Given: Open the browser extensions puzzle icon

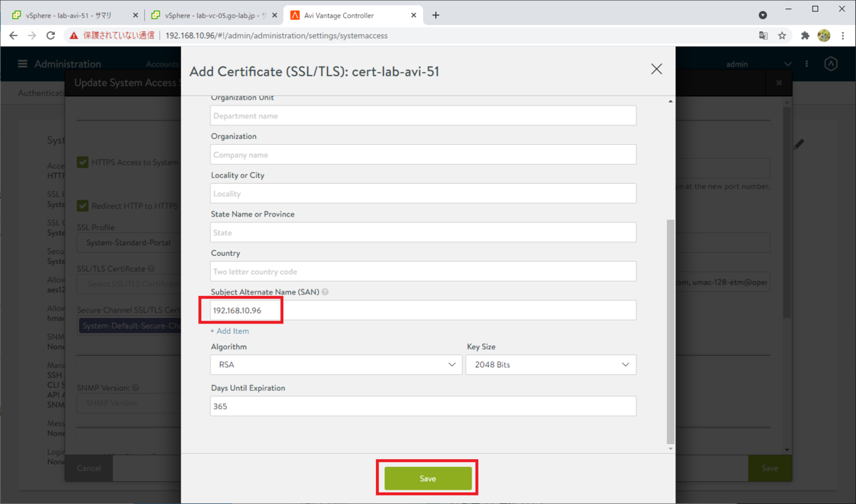Looking at the screenshot, I should point(805,35).
